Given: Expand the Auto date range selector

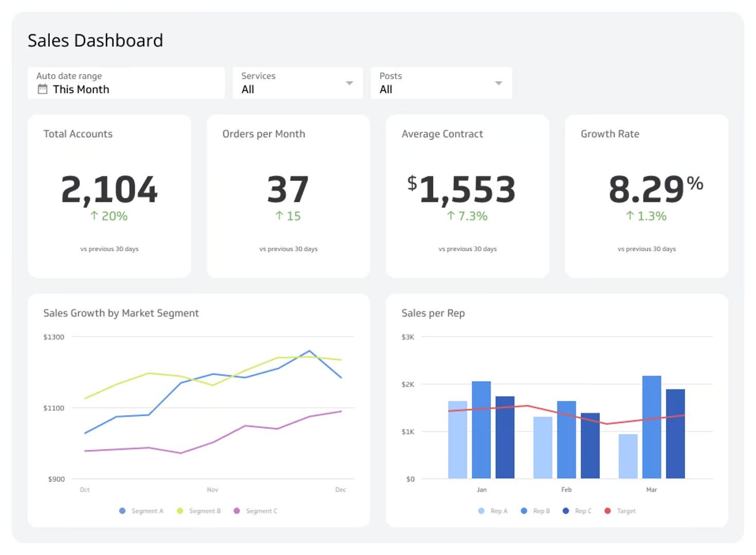Looking at the screenshot, I should (x=126, y=83).
